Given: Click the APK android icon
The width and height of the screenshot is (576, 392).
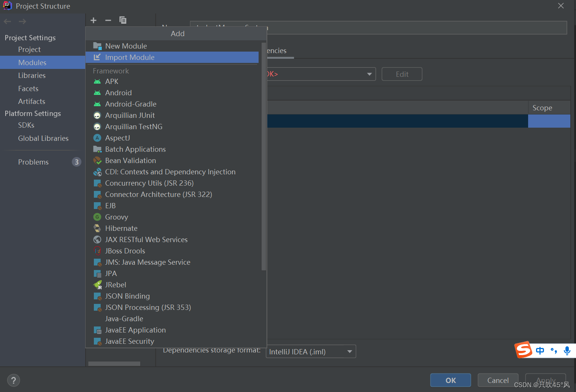Looking at the screenshot, I should (97, 81).
